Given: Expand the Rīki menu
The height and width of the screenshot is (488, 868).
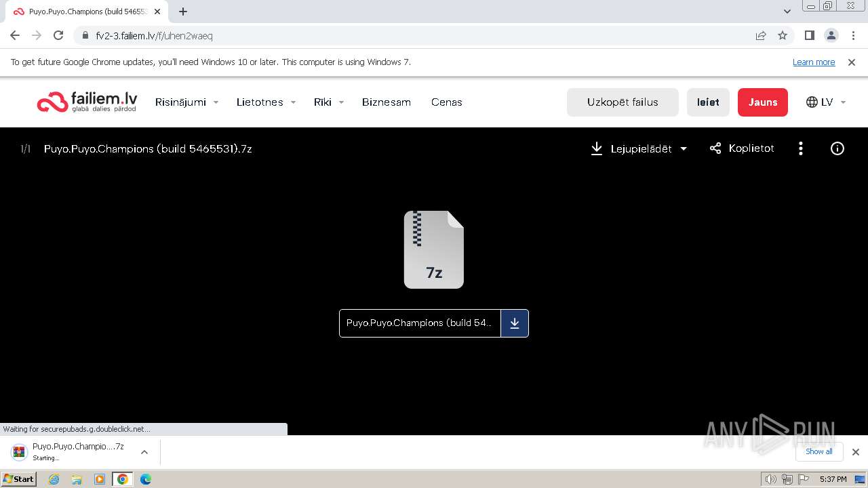Looking at the screenshot, I should coord(329,102).
